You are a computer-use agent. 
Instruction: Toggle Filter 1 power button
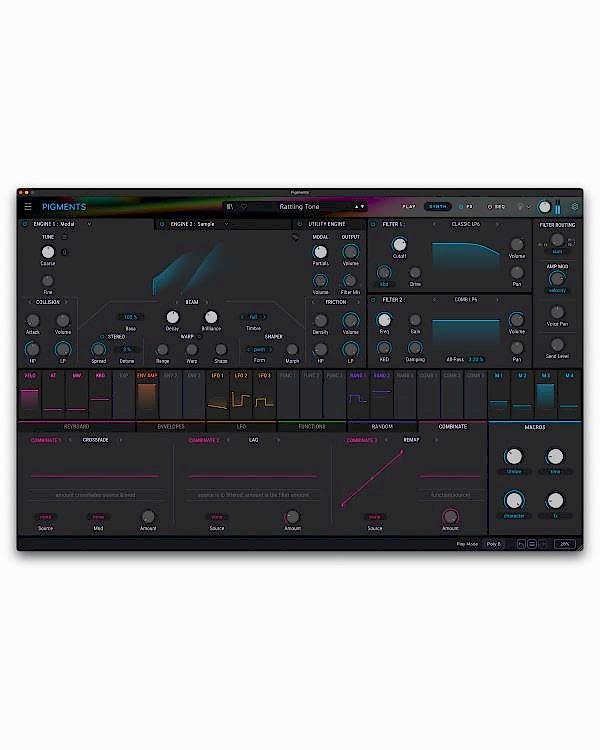pyautogui.click(x=374, y=224)
